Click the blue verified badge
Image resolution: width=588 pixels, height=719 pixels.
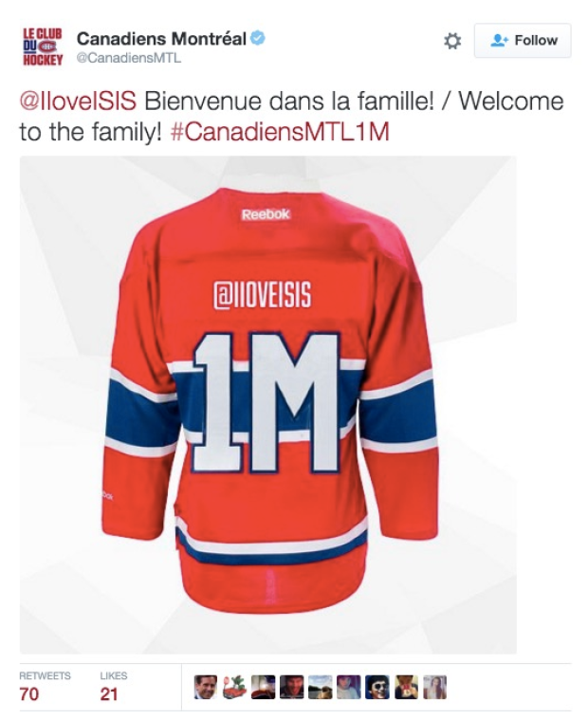(x=259, y=38)
